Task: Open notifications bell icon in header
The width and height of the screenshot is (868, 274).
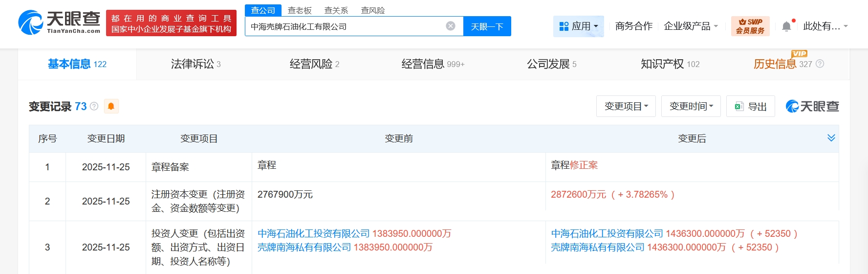Action: click(x=786, y=26)
